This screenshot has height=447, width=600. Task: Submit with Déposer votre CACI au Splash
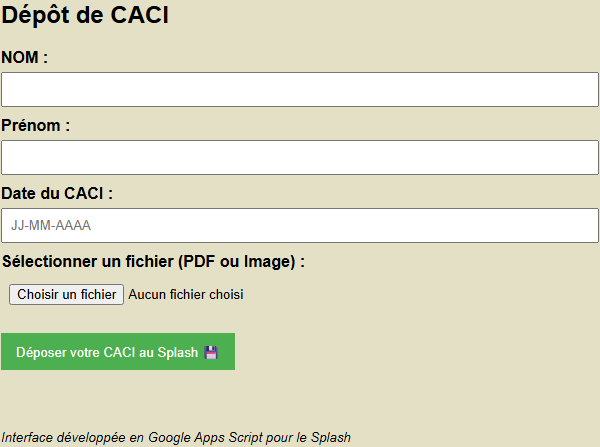[x=118, y=352]
